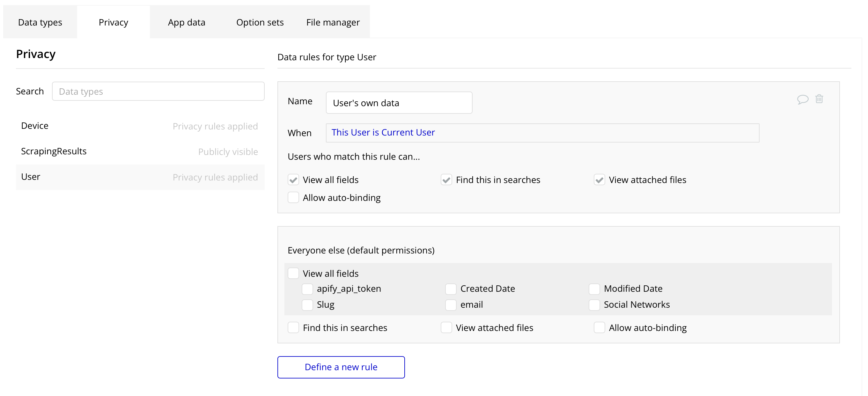Go to Option sets tab
The height and width of the screenshot is (396, 868).
coord(260,22)
